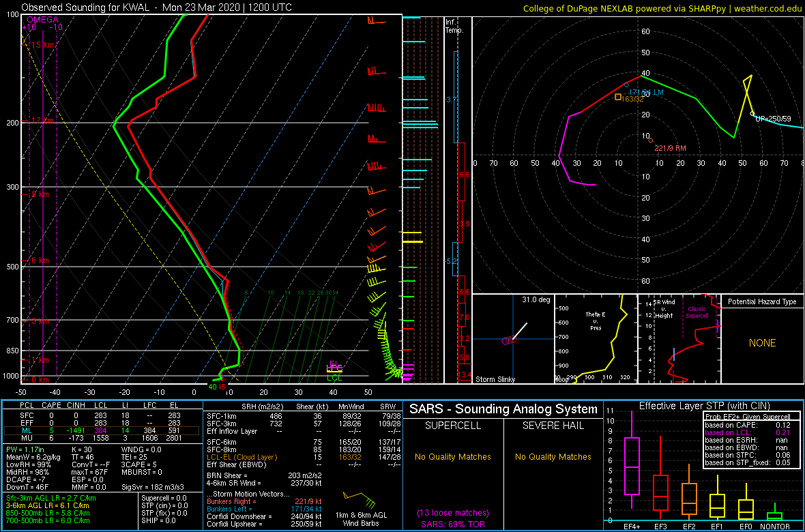Viewport: 805px width, 532px height.
Task: Click the Classic Supercell label
Action: click(x=697, y=312)
